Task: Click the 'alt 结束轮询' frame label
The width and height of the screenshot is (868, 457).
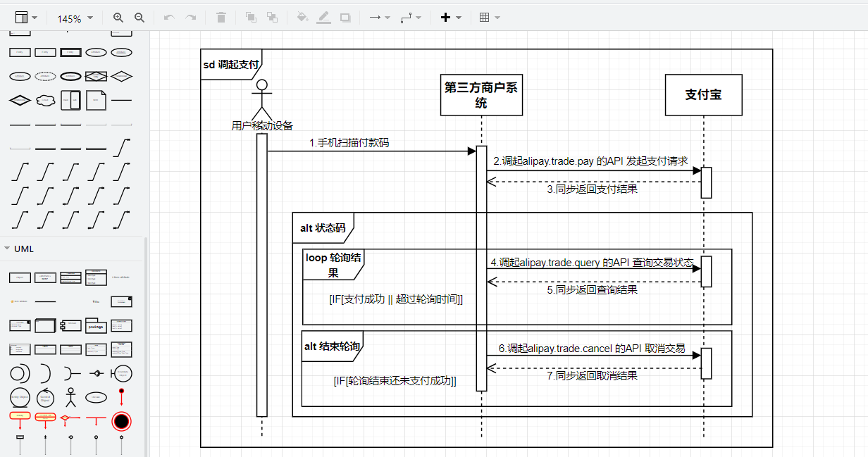Action: 333,346
